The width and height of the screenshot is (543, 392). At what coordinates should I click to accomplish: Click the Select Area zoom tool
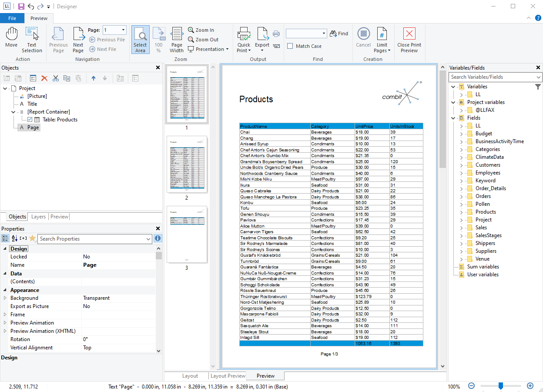140,40
